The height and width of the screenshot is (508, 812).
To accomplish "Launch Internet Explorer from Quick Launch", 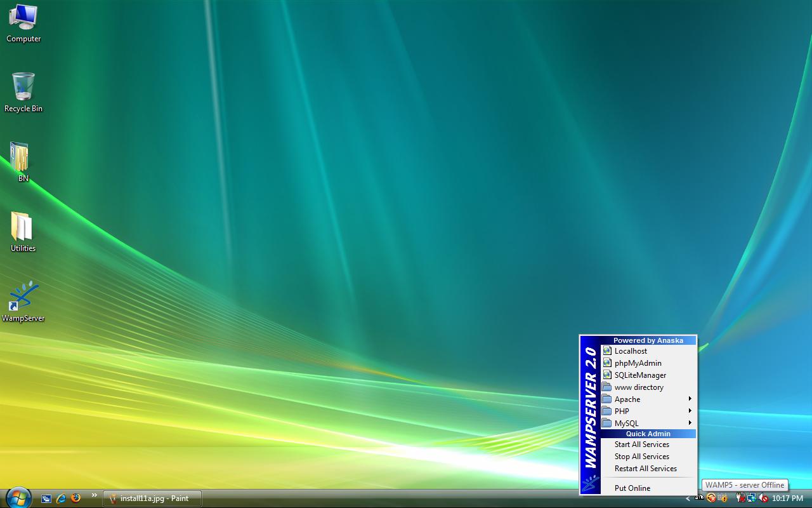I will (x=61, y=498).
